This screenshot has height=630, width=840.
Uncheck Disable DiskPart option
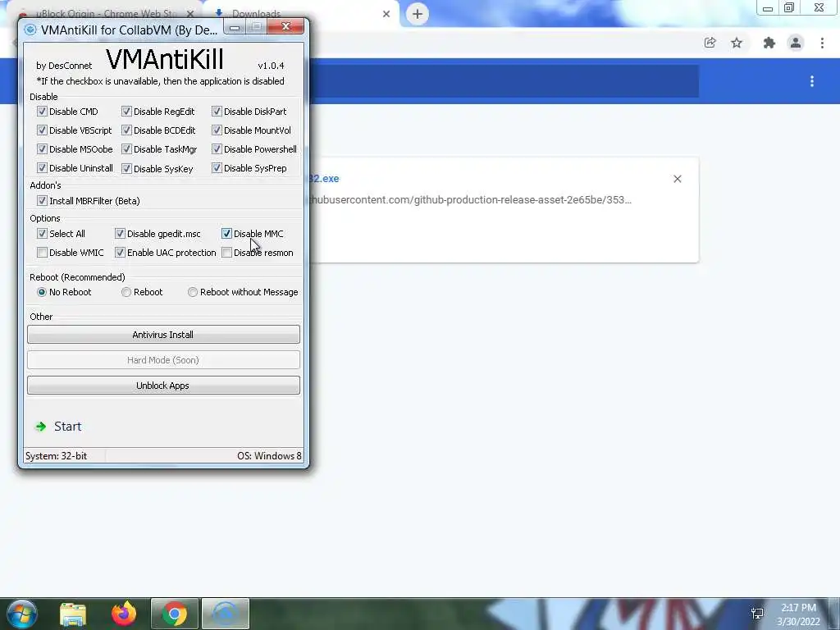tap(217, 112)
